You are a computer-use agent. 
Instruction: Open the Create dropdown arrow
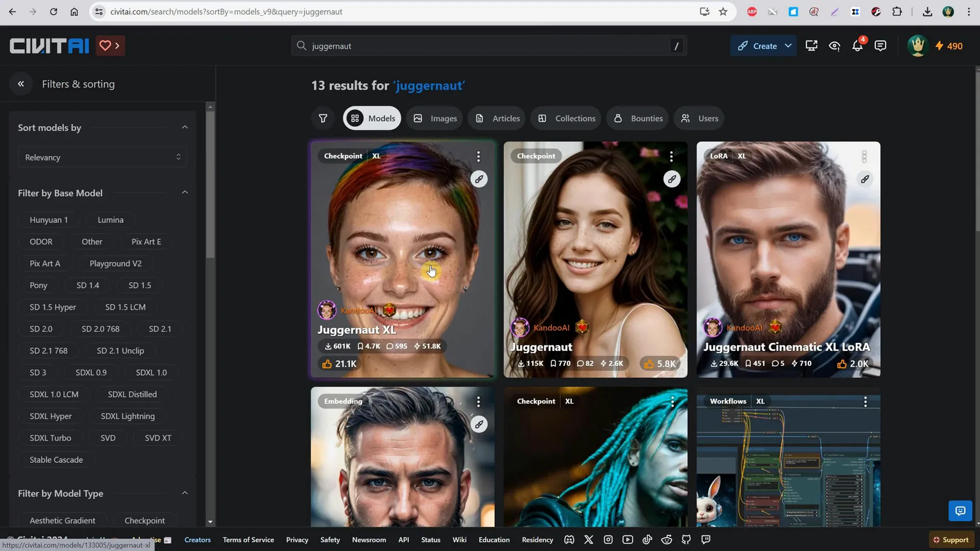click(788, 46)
